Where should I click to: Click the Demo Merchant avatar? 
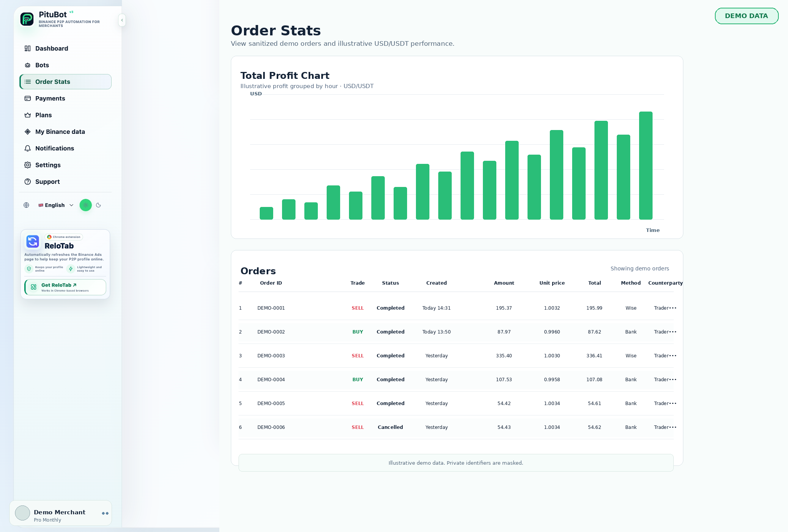pyautogui.click(x=22, y=513)
